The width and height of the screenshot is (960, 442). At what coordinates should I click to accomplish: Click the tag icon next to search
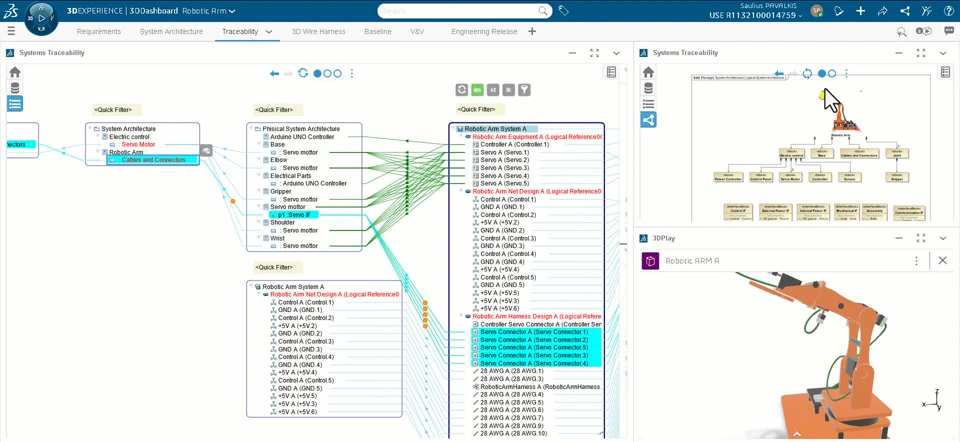[563, 10]
